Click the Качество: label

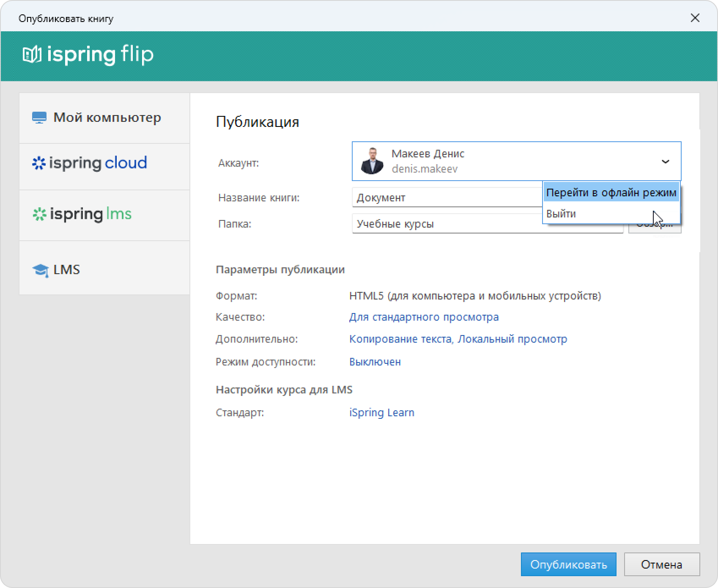coord(240,317)
